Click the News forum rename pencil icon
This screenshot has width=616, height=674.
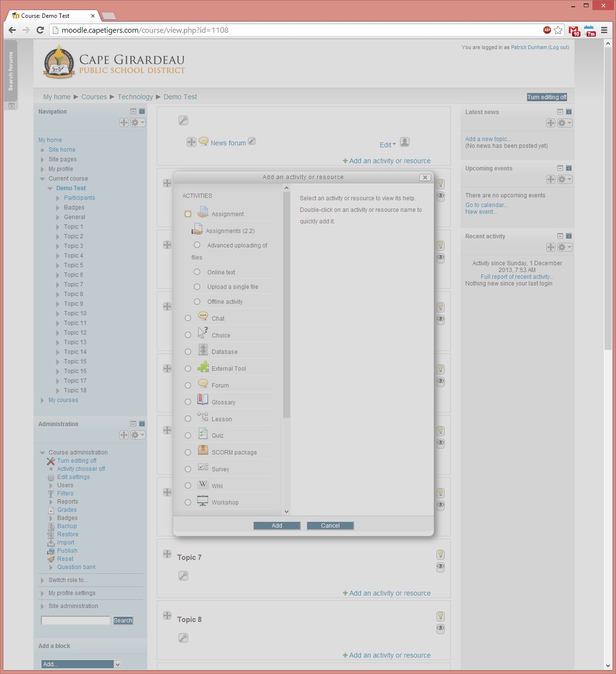252,142
